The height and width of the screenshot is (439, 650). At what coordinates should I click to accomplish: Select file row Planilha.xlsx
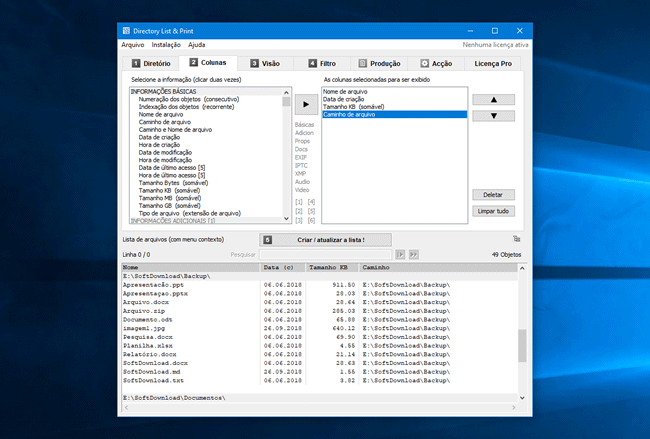click(x=319, y=346)
